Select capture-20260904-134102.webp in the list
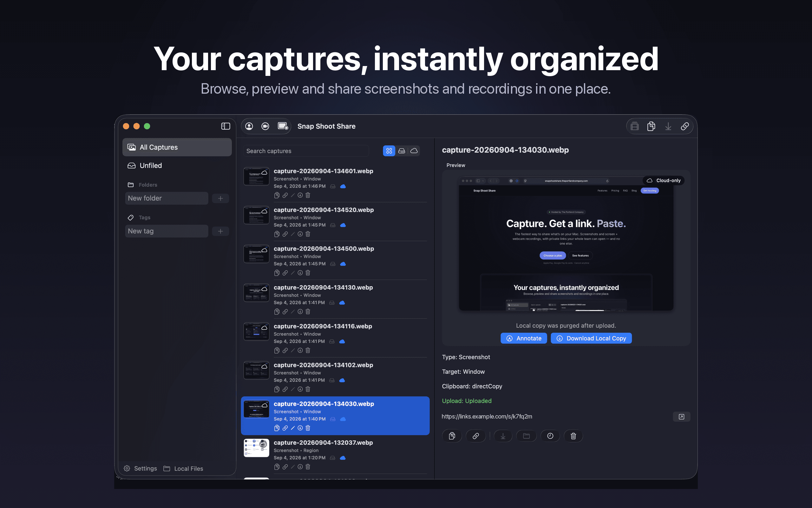 click(335, 377)
